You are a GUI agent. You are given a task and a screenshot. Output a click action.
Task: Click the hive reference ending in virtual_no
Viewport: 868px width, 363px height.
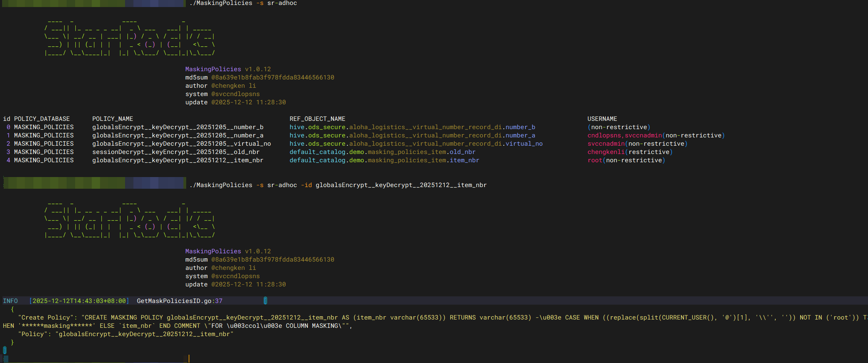click(x=416, y=144)
